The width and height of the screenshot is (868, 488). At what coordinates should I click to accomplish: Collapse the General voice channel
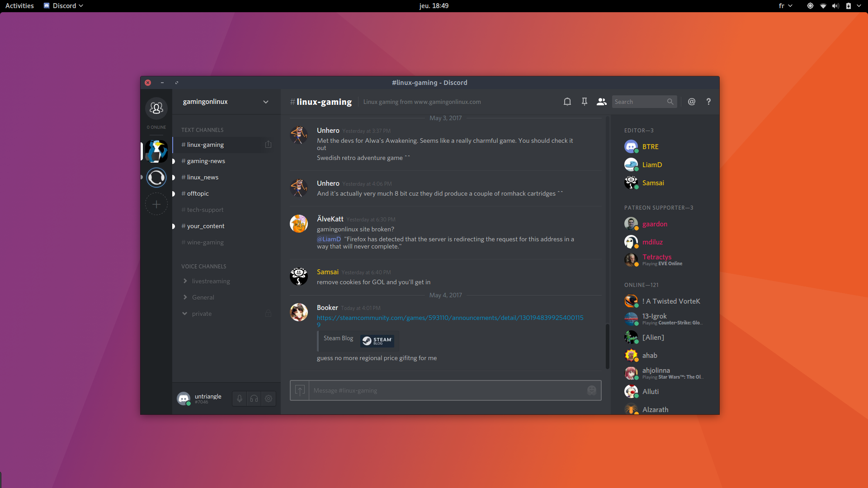pyautogui.click(x=185, y=297)
